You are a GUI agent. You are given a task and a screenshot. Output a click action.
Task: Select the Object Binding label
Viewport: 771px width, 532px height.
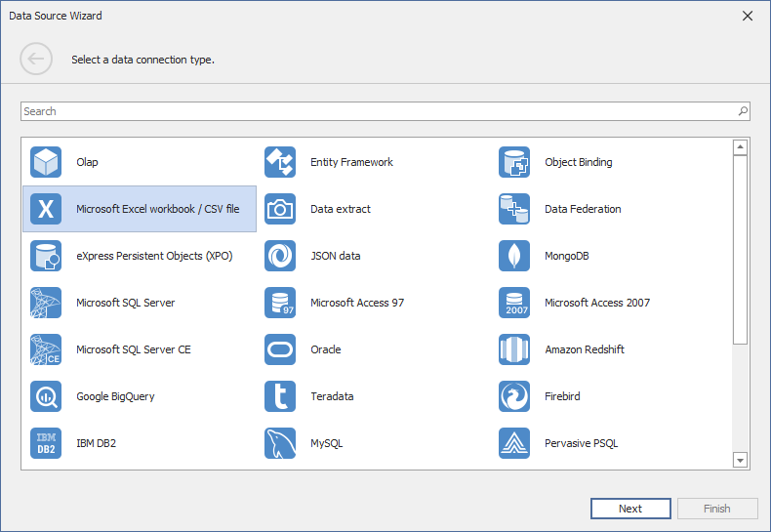point(578,162)
